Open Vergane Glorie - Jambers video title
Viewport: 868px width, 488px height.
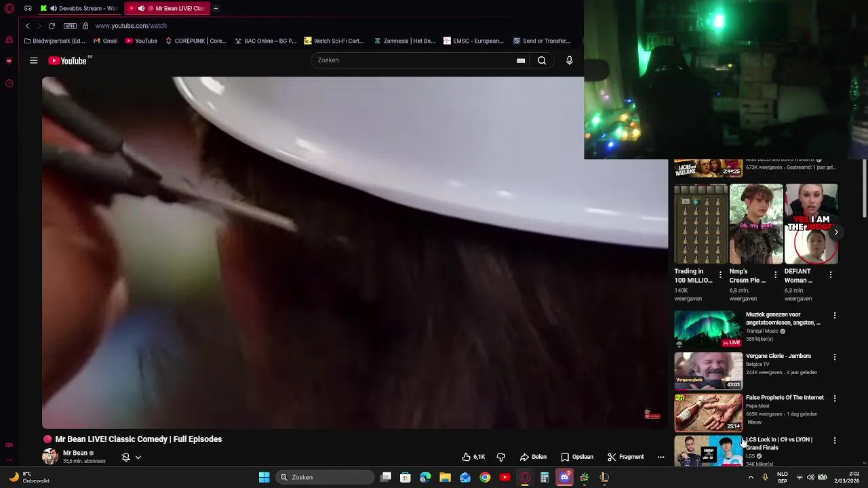778,356
